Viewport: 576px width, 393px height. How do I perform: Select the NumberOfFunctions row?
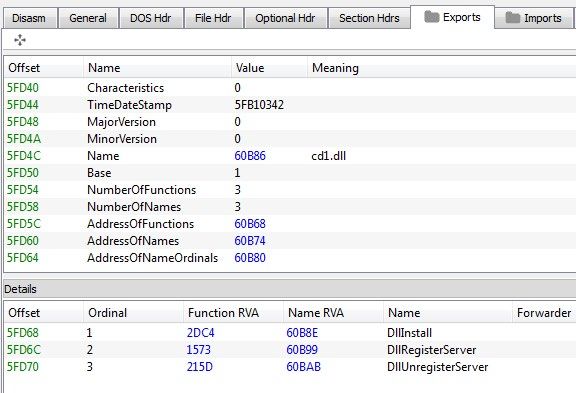click(x=289, y=190)
